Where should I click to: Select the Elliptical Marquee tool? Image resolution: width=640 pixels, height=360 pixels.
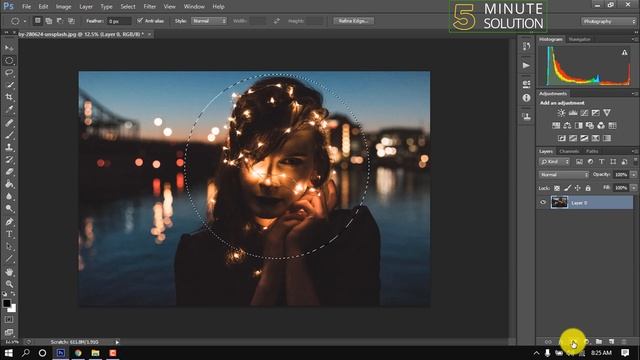[9, 60]
